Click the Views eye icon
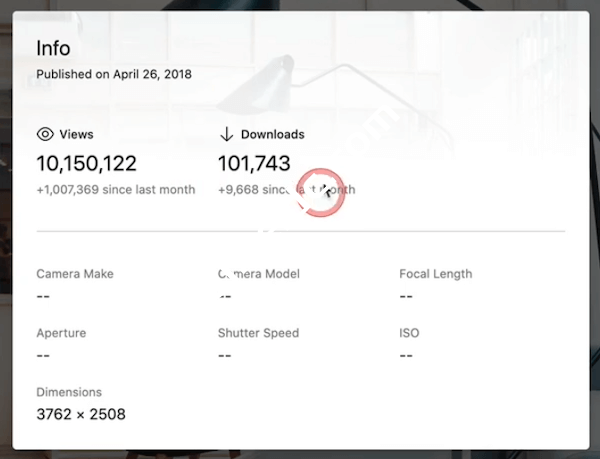 45,134
